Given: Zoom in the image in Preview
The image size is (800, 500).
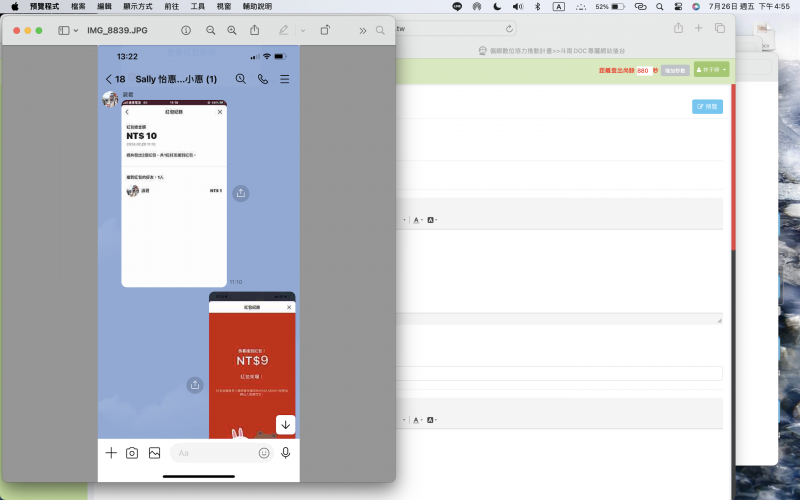Looking at the screenshot, I should tap(232, 30).
